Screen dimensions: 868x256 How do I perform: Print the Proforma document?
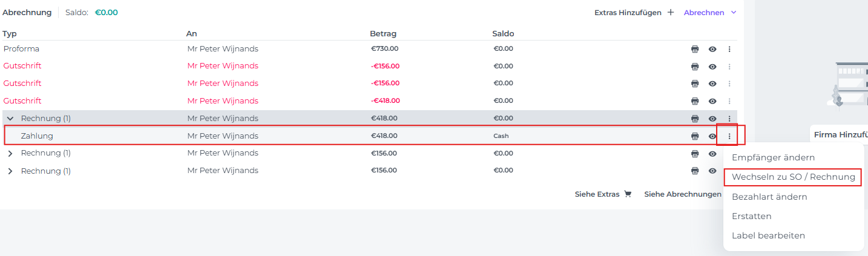(695, 49)
